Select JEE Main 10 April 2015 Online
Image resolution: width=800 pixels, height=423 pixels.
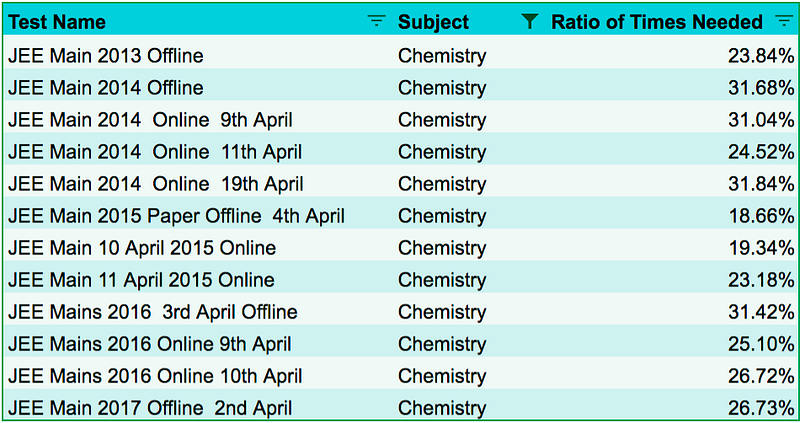click(142, 248)
